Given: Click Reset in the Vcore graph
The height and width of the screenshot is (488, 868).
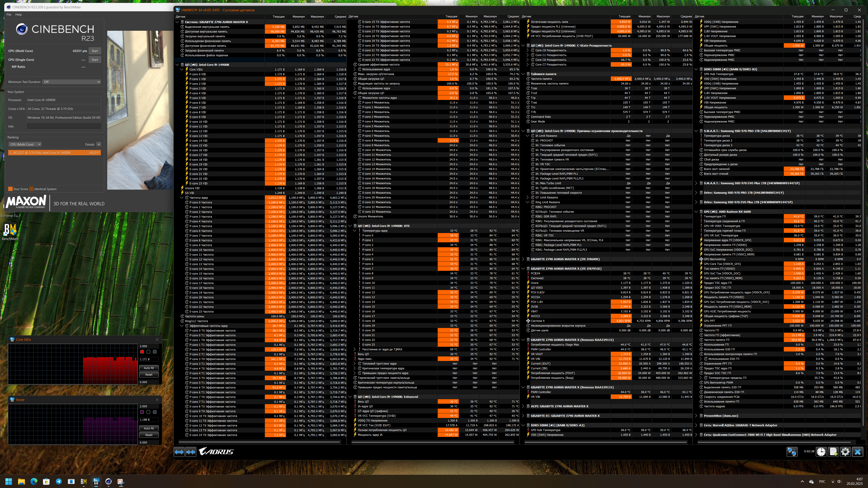Looking at the screenshot, I should (149, 435).
